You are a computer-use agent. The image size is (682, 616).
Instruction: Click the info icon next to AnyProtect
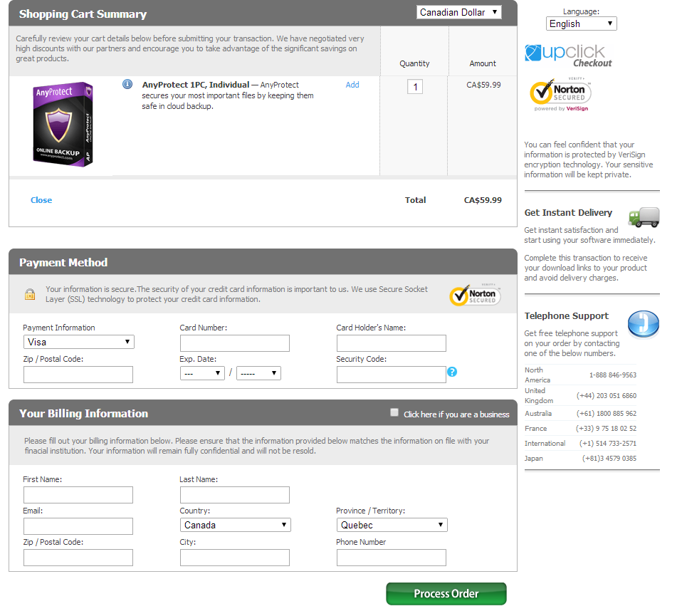point(127,84)
